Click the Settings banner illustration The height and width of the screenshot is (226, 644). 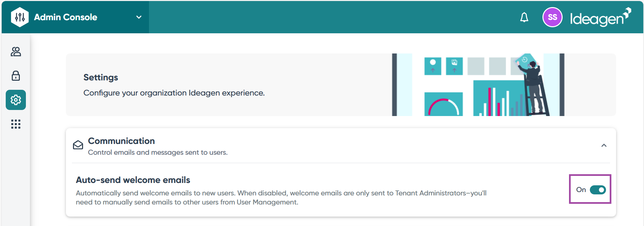(x=478, y=85)
